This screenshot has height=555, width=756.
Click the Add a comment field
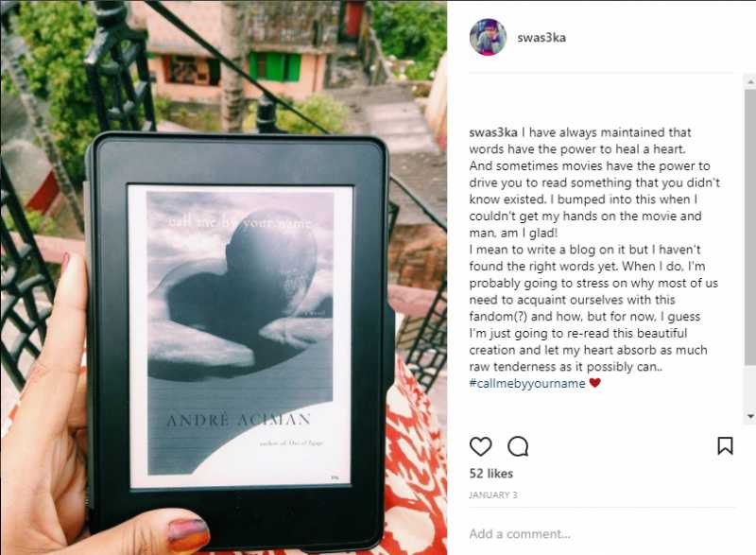point(602,534)
